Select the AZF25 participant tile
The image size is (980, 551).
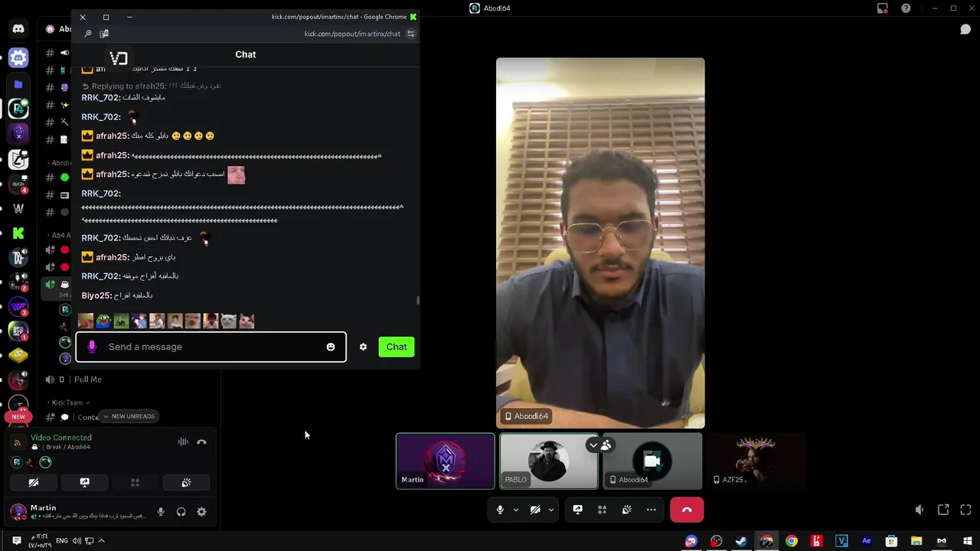coord(756,461)
